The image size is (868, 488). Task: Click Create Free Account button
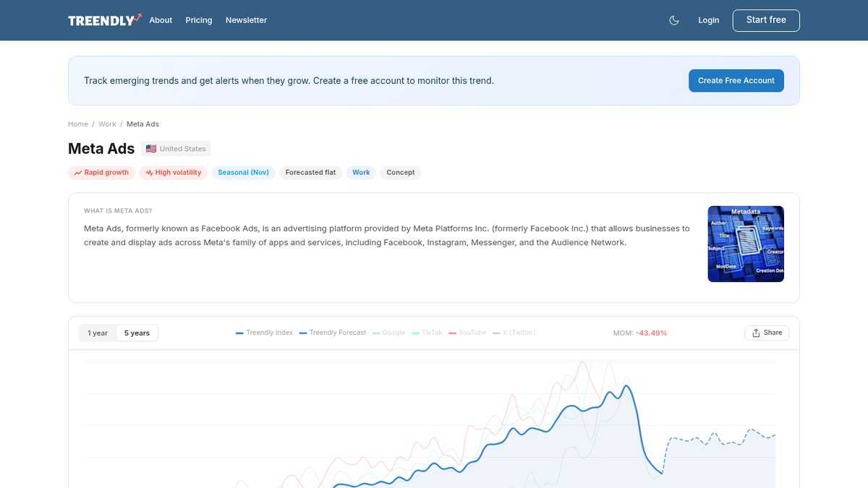pos(736,81)
